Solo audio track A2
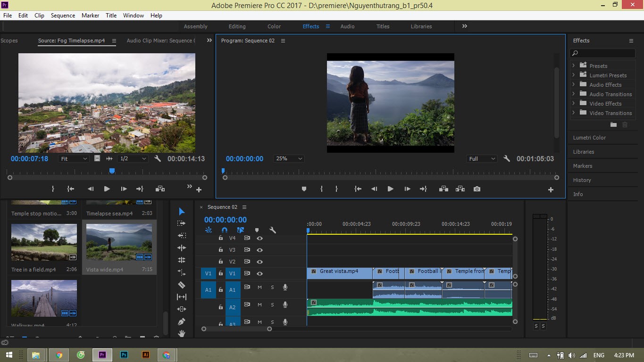Image resolution: width=644 pixels, height=362 pixels. (272, 305)
